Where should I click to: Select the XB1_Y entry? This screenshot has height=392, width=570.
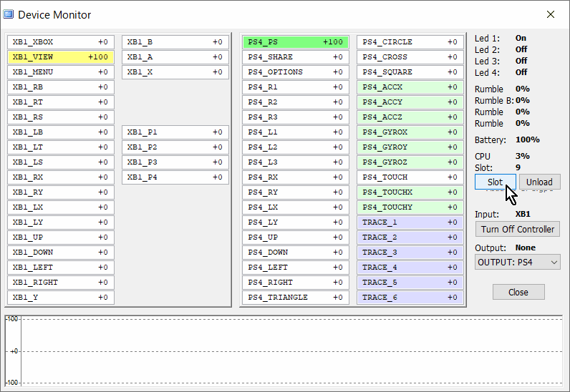(61, 298)
